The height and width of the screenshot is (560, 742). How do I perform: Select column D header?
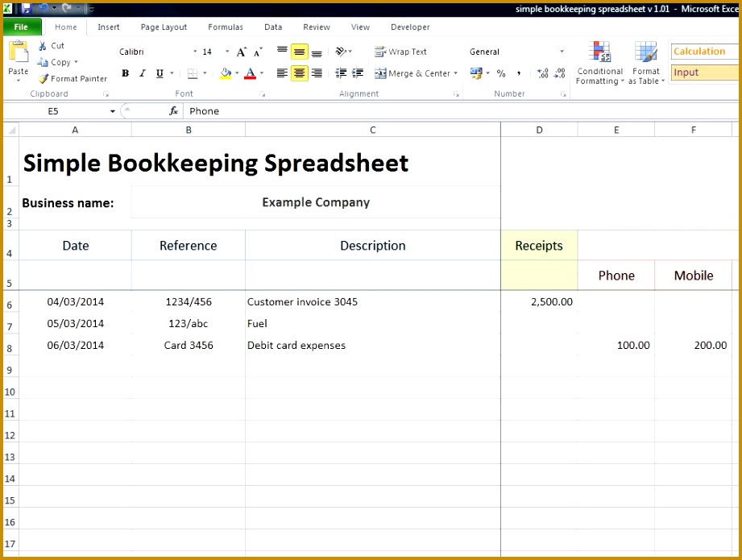tap(539, 130)
